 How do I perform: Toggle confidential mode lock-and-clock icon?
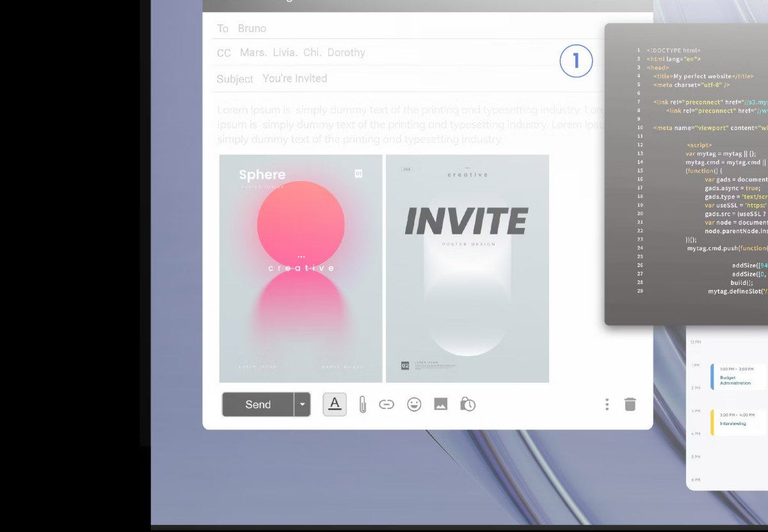click(x=468, y=405)
